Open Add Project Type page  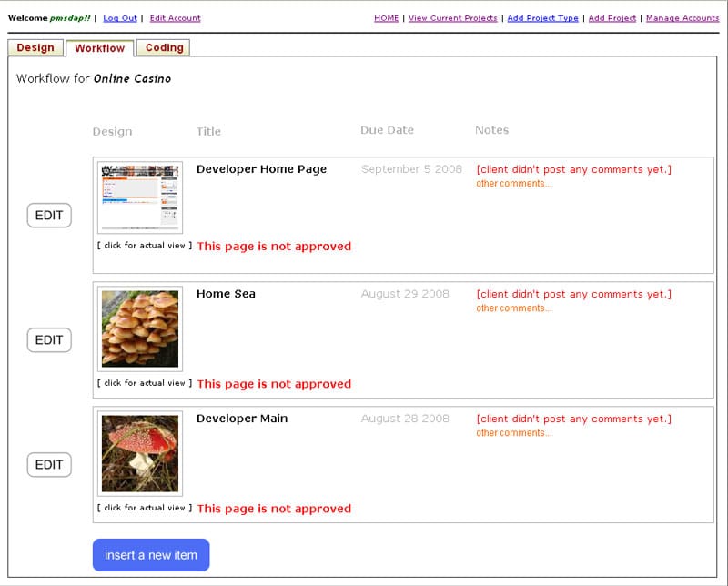[x=543, y=17]
